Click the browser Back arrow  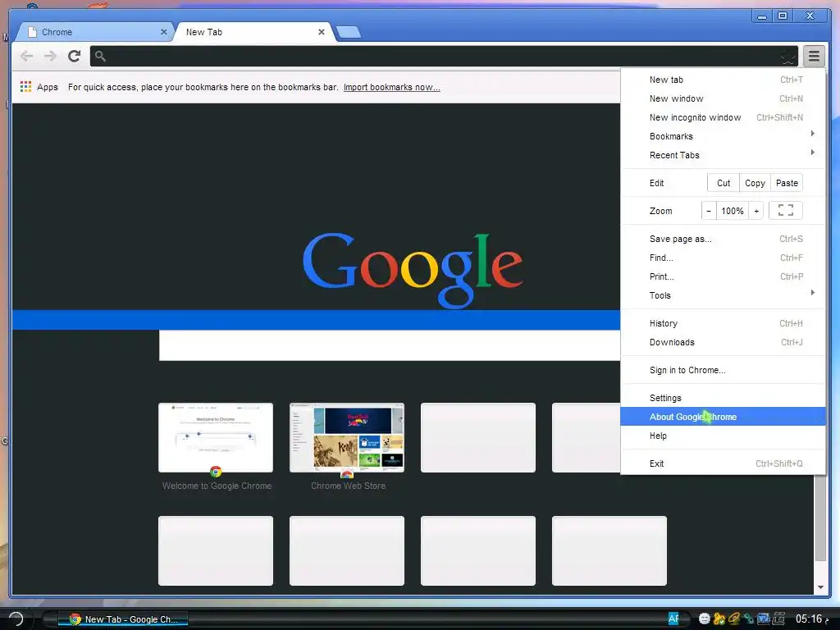pyautogui.click(x=26, y=56)
